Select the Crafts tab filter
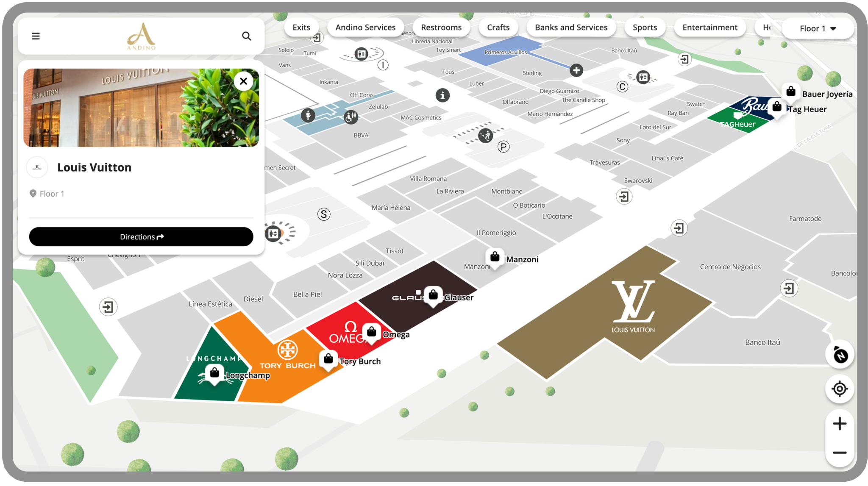The image size is (868, 486). click(497, 28)
